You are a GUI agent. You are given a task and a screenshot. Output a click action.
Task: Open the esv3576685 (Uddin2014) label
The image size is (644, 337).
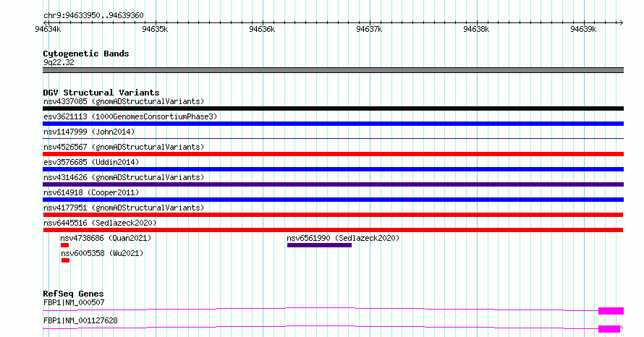(x=91, y=162)
